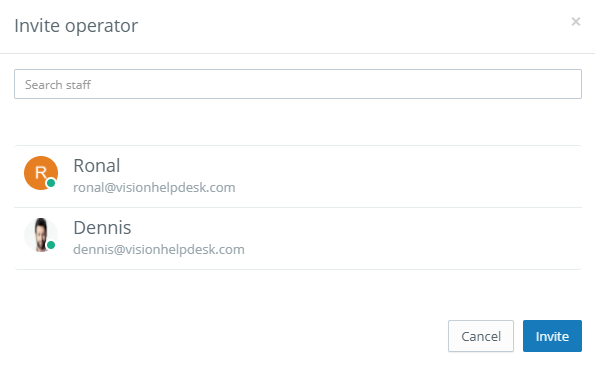Click the ronal@visionhelpdesk.com email address
Viewport: 595px width, 365px height.
click(154, 187)
